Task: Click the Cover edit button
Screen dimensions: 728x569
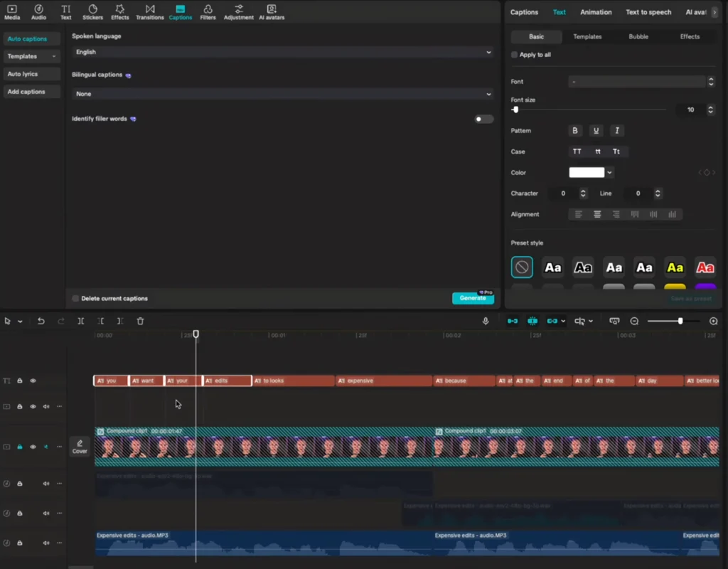Action: (80, 447)
